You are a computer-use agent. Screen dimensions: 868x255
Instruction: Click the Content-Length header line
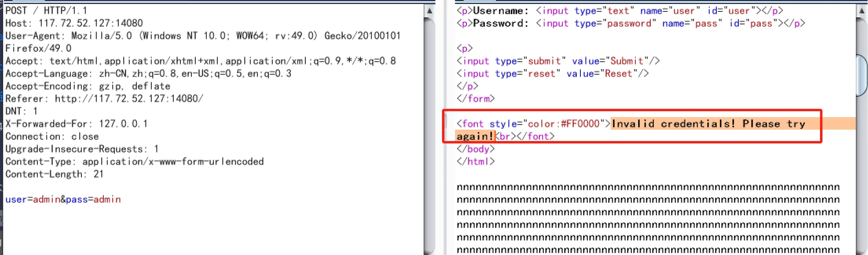pos(54,174)
